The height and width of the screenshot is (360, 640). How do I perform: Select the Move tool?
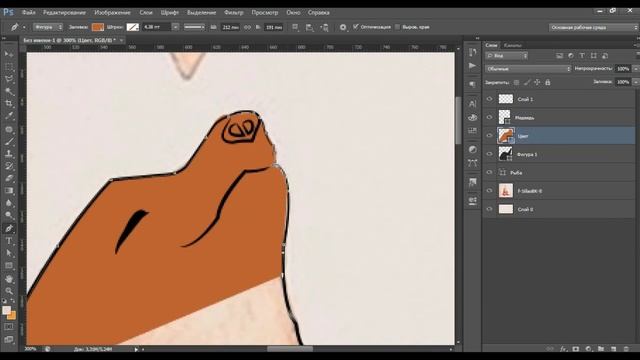click(9, 54)
